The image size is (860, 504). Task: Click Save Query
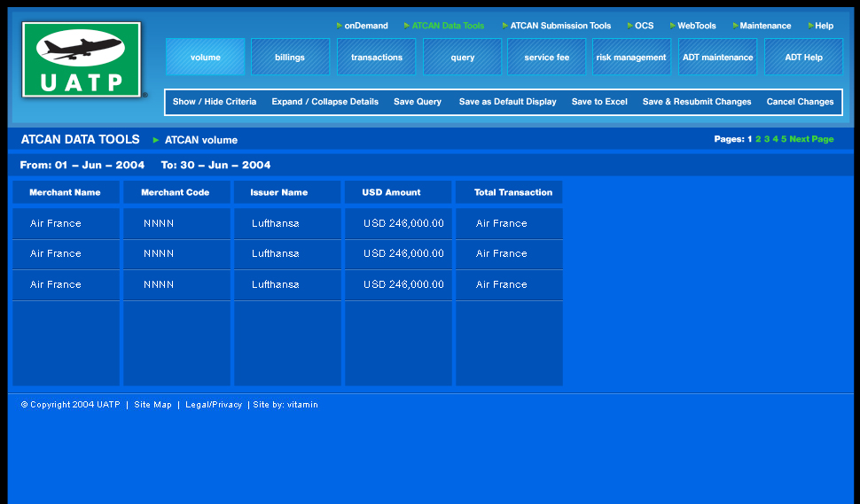click(x=418, y=102)
